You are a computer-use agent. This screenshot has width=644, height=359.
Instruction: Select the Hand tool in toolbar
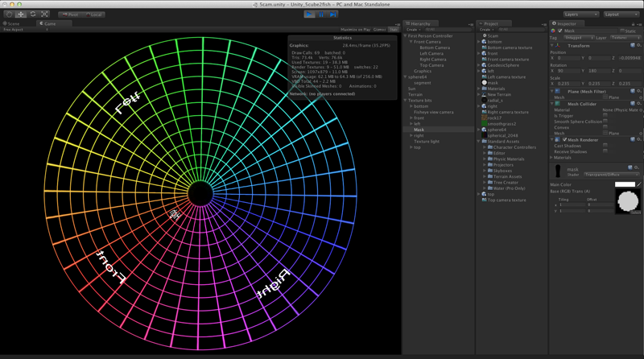(9, 14)
